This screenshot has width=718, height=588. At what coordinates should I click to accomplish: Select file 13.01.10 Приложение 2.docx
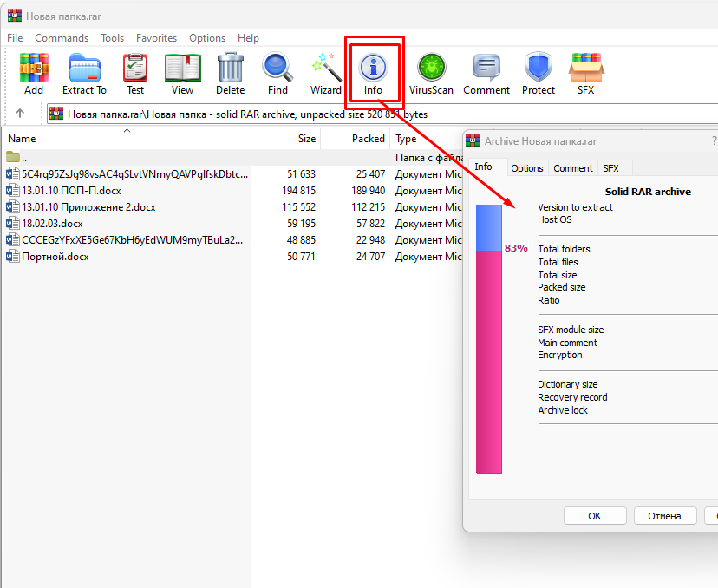coord(88,207)
